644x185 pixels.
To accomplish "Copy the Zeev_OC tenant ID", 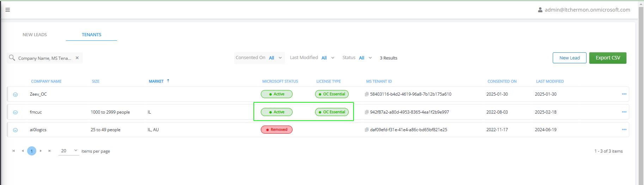I will click(367, 94).
